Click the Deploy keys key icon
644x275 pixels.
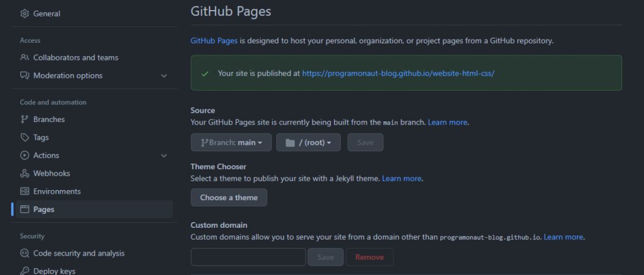pyautogui.click(x=25, y=271)
